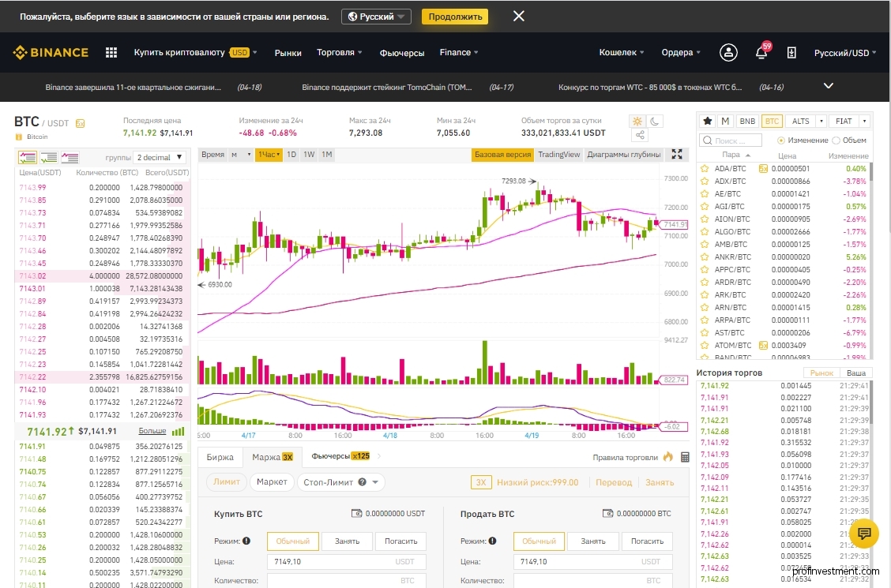Favorite the ARK/BTC pair star

705,294
